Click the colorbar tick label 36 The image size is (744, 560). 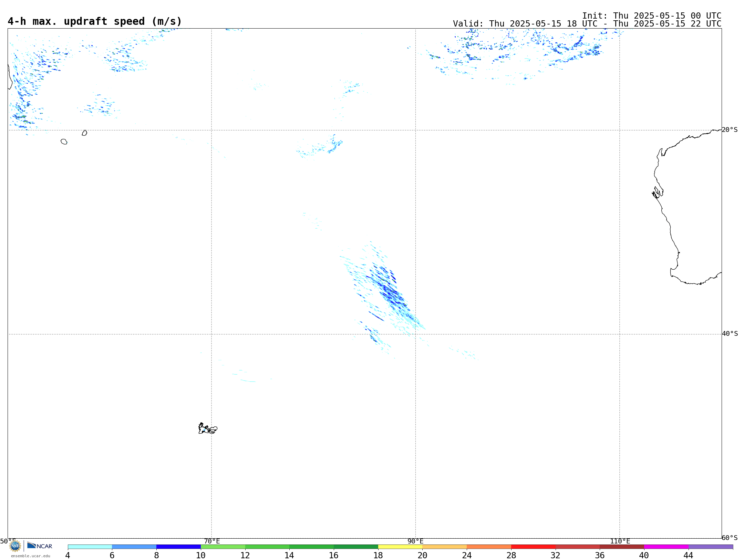point(600,555)
